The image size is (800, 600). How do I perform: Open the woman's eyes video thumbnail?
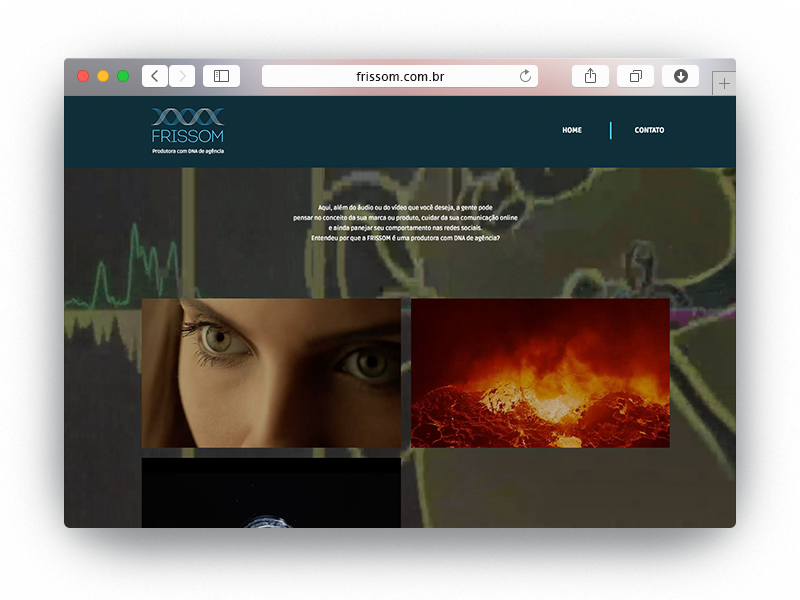tap(271, 372)
